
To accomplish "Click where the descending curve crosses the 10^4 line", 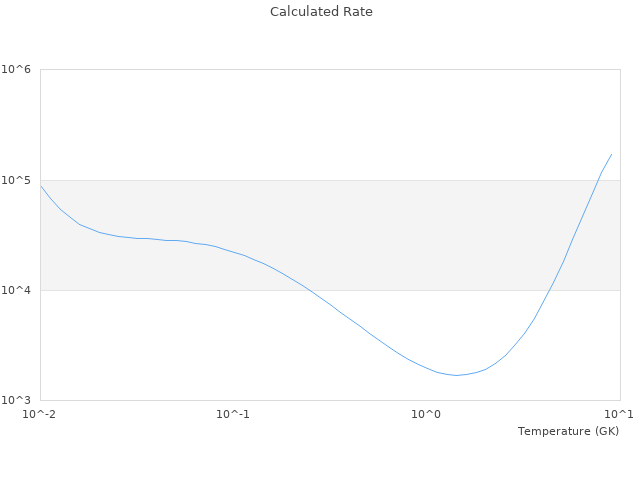I will 312,290.
